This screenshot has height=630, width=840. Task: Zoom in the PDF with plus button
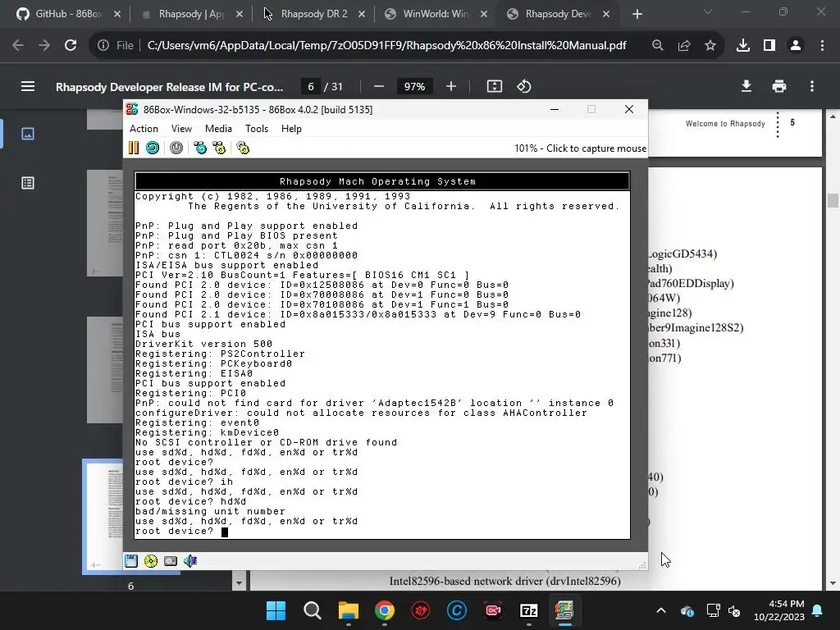coord(451,86)
